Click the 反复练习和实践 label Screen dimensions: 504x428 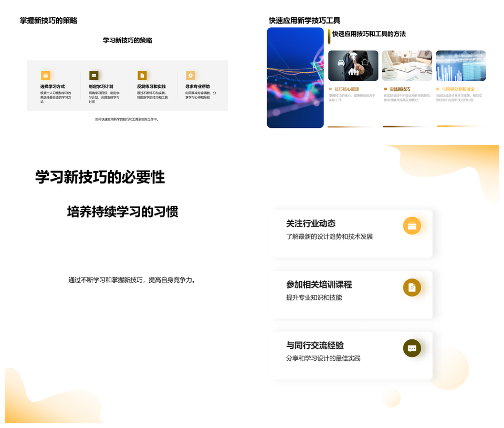(151, 87)
